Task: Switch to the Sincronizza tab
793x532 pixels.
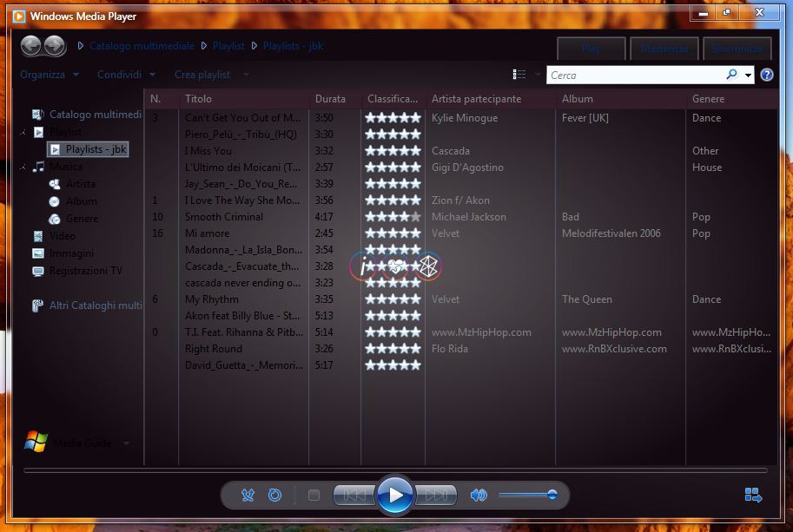Action: (x=737, y=49)
